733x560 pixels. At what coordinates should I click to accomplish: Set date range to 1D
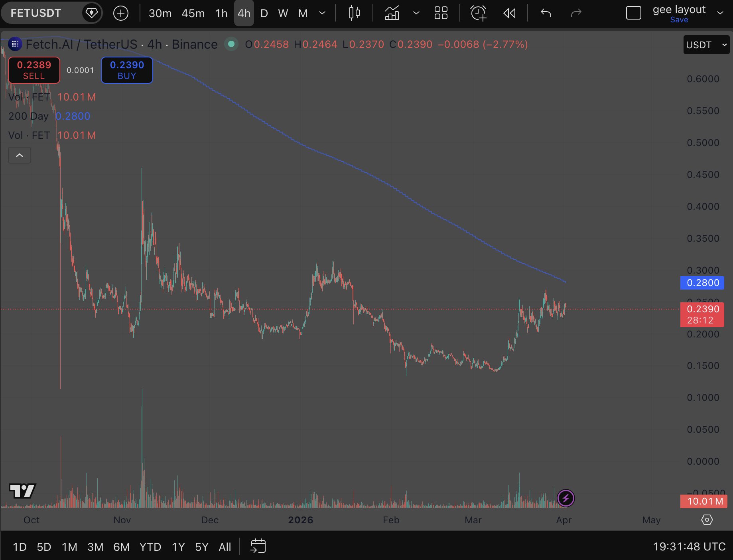20,547
